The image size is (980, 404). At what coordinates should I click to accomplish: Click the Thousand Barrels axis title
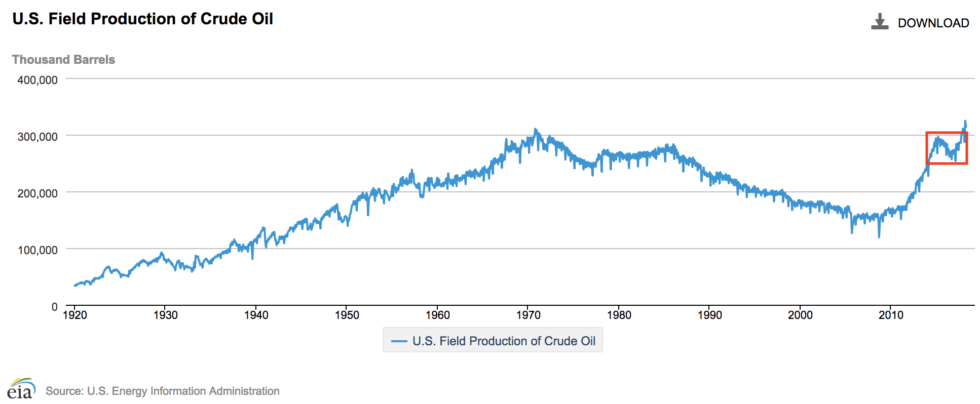(63, 60)
